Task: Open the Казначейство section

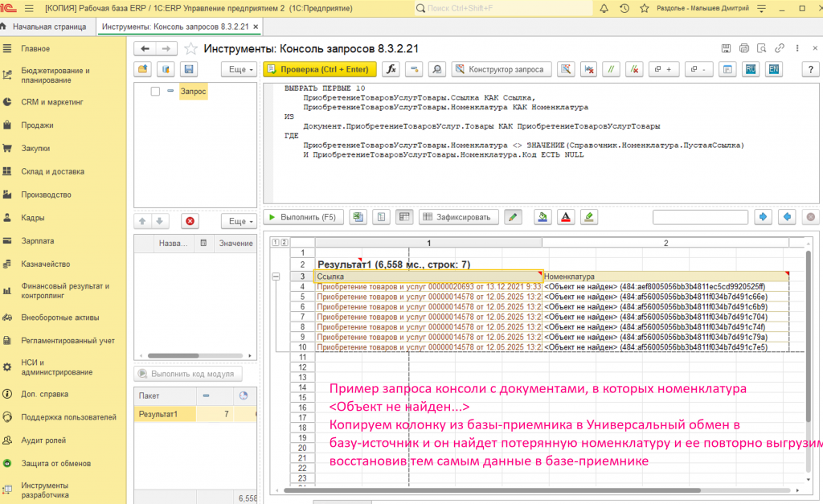Action: [45, 264]
